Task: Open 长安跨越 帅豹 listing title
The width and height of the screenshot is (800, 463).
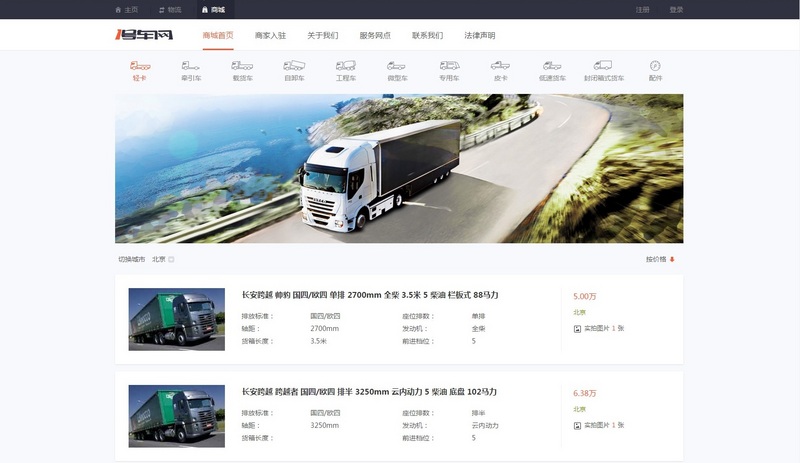Action: pyautogui.click(x=369, y=295)
